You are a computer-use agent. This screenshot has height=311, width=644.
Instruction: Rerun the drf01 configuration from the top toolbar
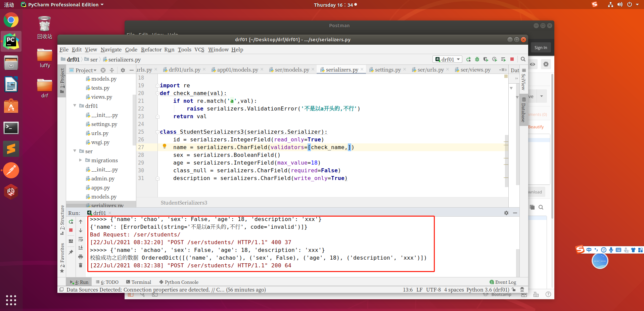468,59
